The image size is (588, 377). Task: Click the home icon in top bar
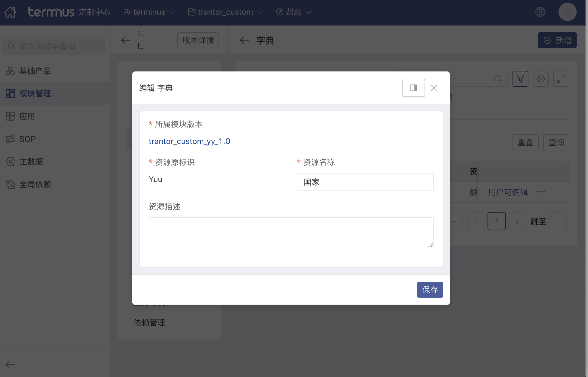click(x=10, y=12)
